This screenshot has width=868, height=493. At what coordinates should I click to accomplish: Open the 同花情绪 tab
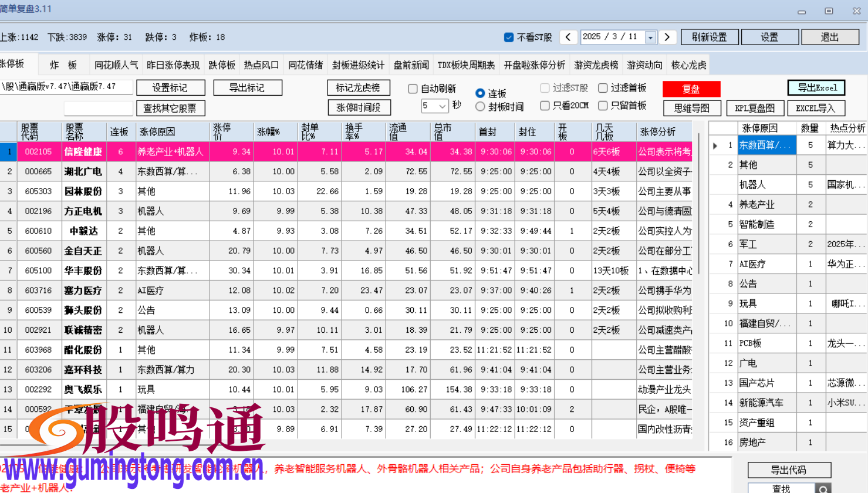pos(306,65)
